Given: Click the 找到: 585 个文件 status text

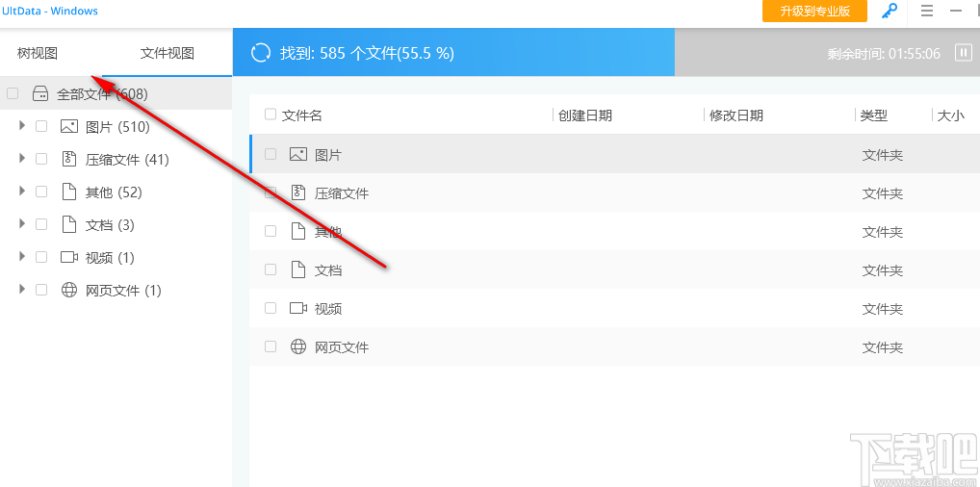Looking at the screenshot, I should (x=367, y=53).
